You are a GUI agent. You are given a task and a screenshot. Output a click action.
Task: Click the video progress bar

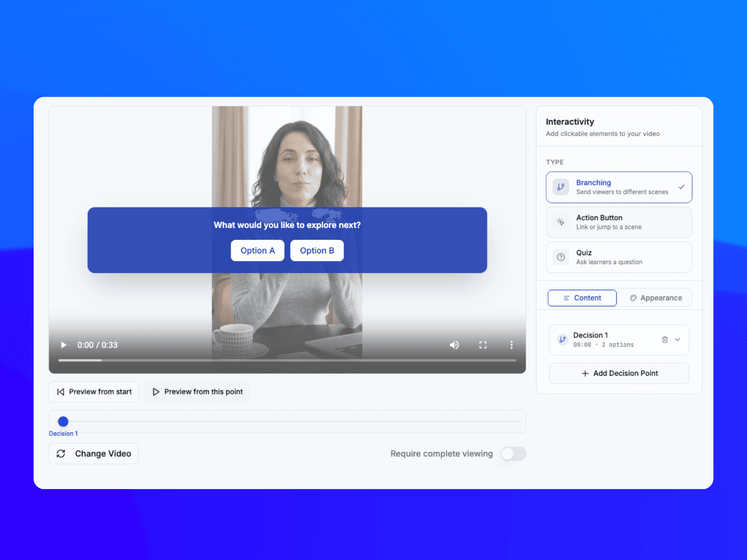[287, 360]
